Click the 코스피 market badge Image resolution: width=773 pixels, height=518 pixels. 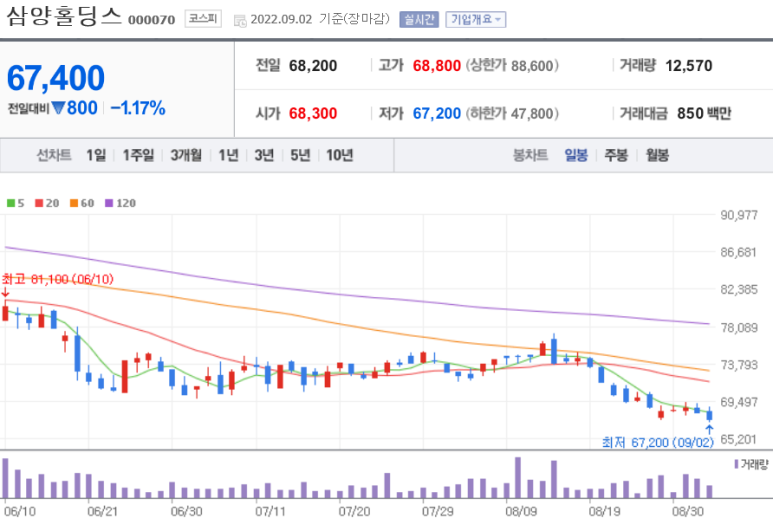[203, 19]
